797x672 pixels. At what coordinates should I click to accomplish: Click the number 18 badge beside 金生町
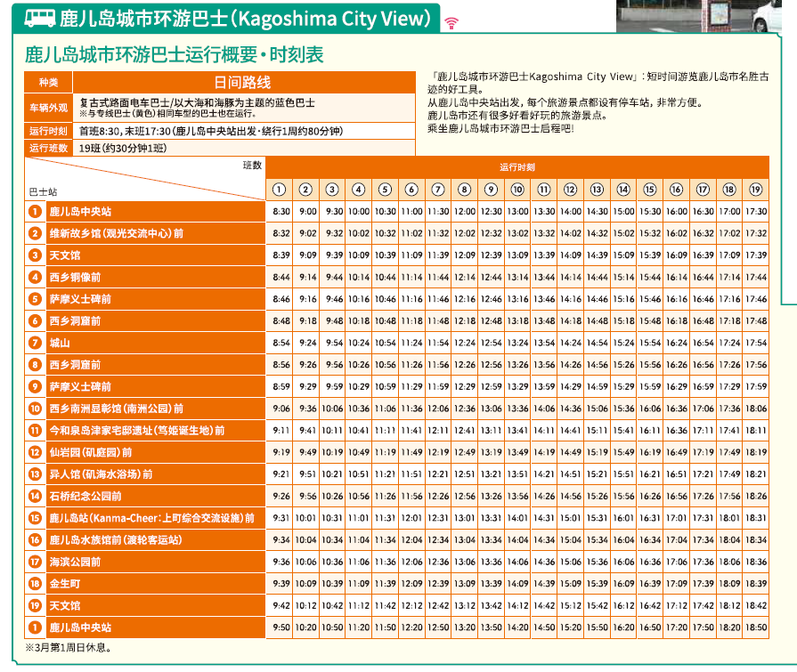tap(35, 584)
